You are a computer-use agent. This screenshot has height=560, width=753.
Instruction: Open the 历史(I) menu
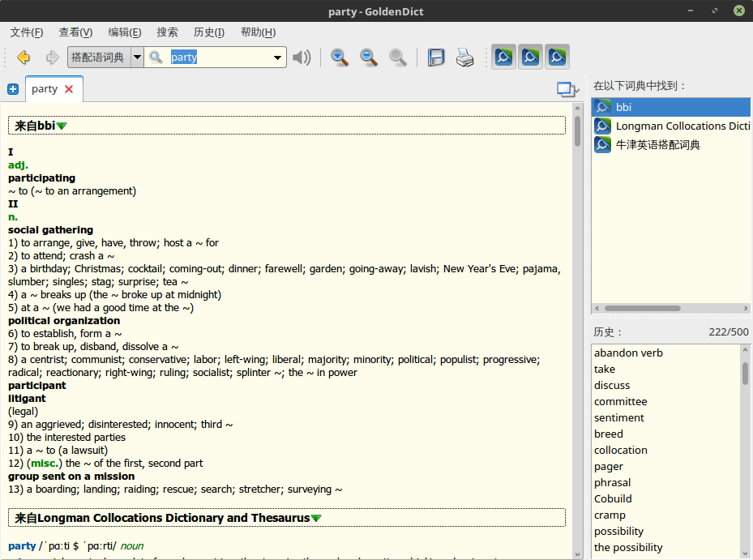click(209, 32)
